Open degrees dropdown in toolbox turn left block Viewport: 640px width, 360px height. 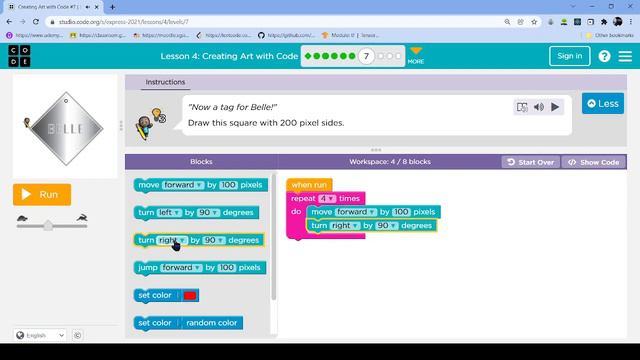[208, 213]
